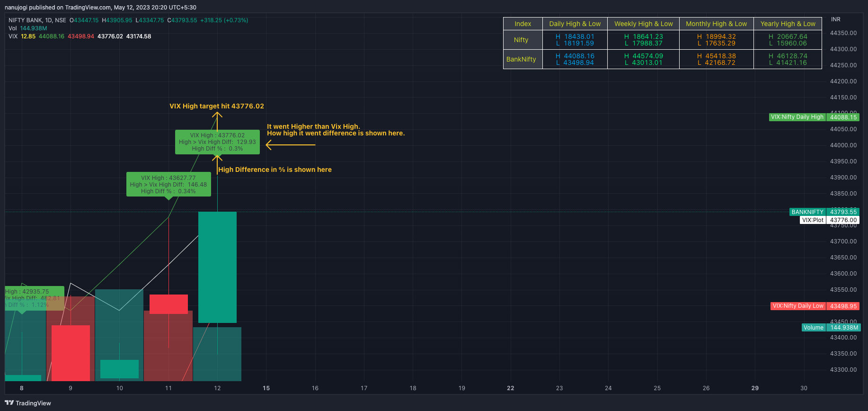Click the red May 11 candle body
The width and height of the screenshot is (868, 411).
tap(168, 304)
